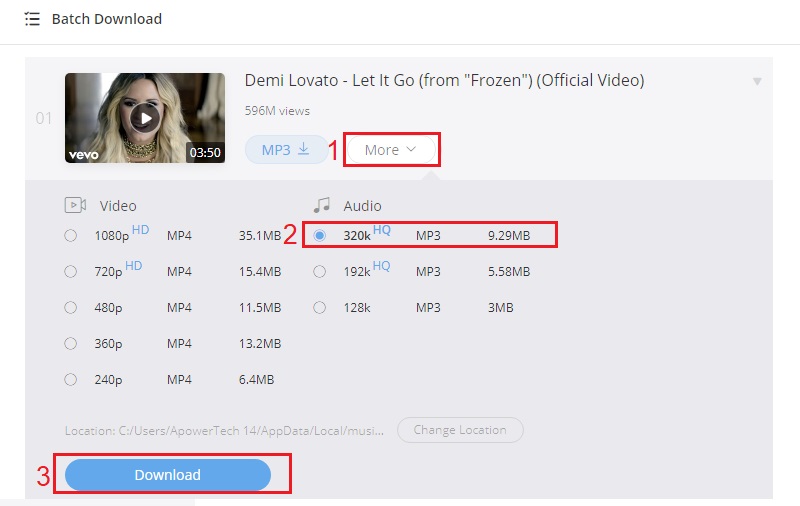Image resolution: width=800 pixels, height=506 pixels.
Task: Click the '596M views' text
Action: (x=277, y=111)
